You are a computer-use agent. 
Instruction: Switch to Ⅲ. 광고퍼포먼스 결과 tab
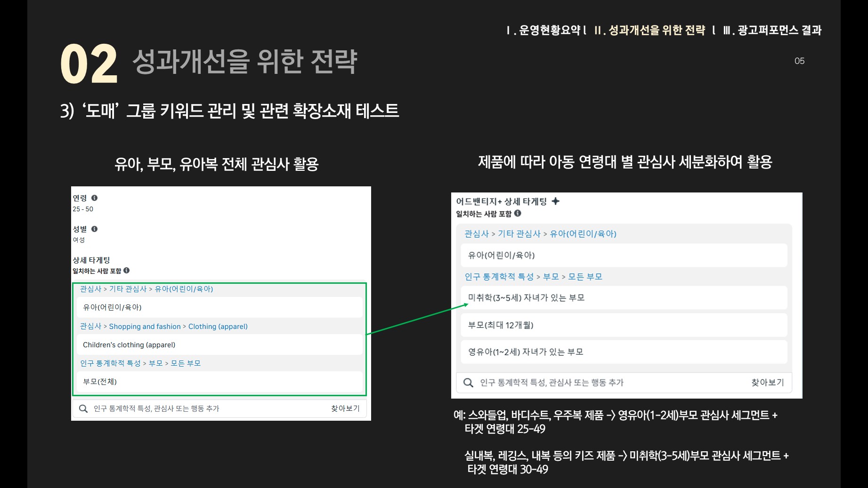point(772,31)
